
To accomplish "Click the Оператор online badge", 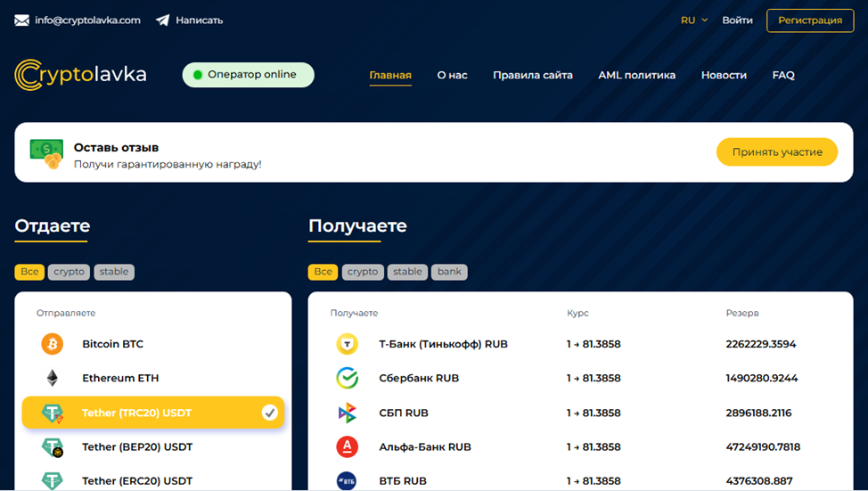I will (x=248, y=75).
